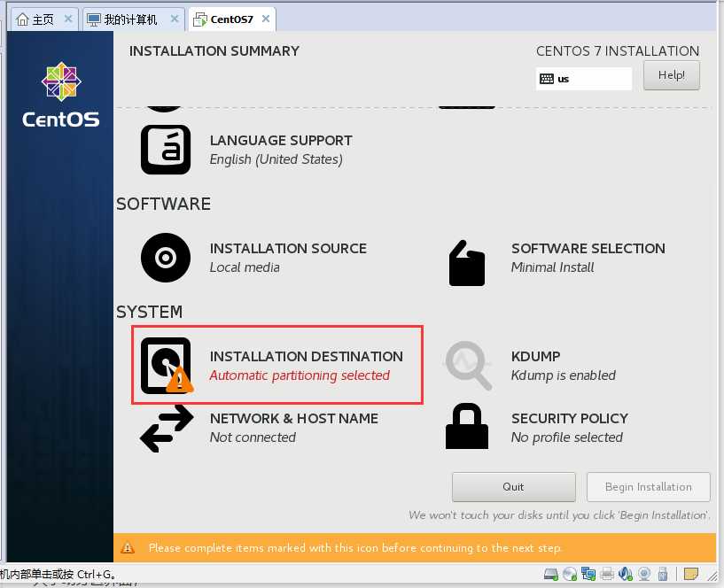Image resolution: width=724 pixels, height=588 pixels.
Task: Open INSTALLATION SOURCE label
Action: point(288,249)
